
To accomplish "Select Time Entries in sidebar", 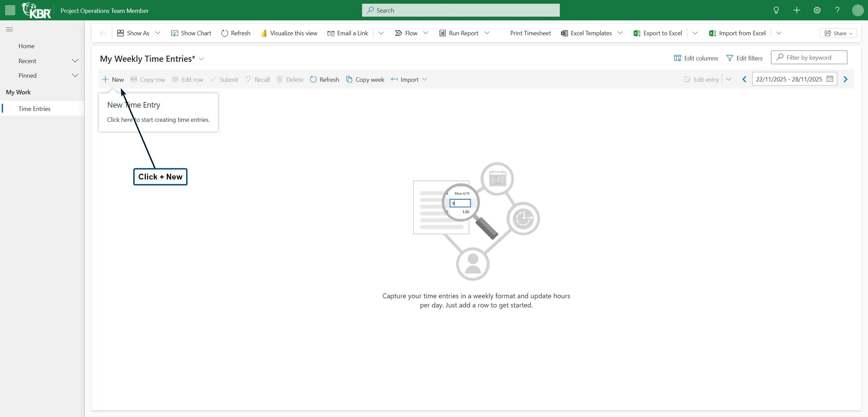I will (34, 109).
